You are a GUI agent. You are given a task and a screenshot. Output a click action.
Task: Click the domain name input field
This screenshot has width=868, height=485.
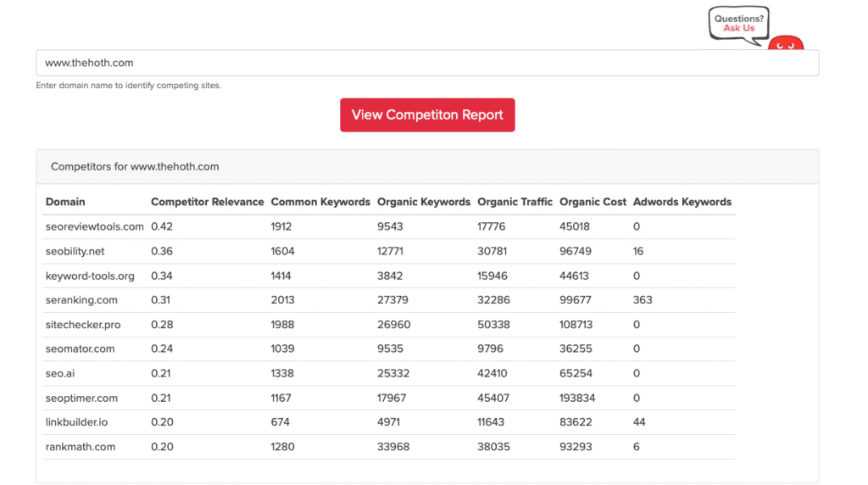tap(427, 63)
